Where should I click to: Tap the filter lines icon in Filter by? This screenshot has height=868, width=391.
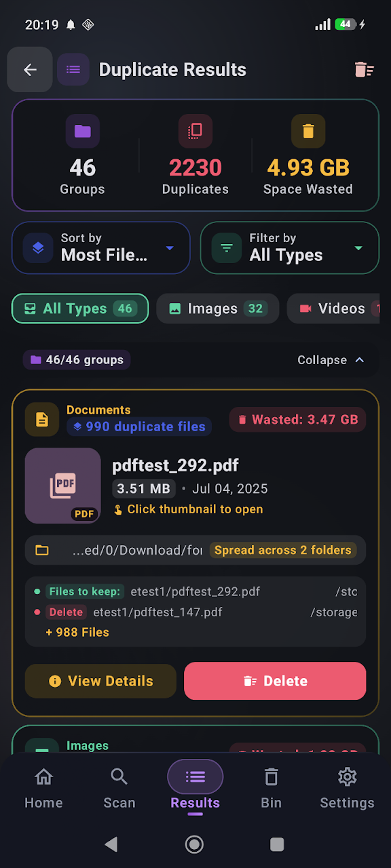coord(227,248)
